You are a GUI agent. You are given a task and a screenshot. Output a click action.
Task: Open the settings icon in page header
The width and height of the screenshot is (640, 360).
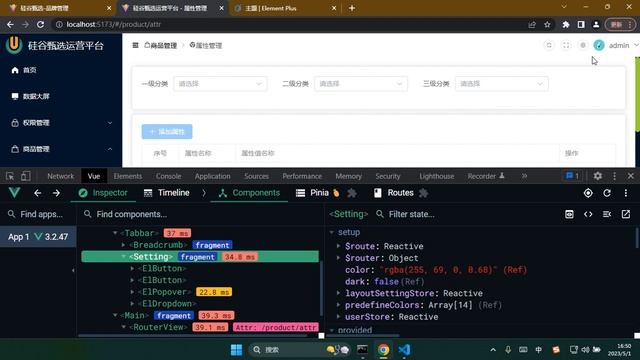583,45
